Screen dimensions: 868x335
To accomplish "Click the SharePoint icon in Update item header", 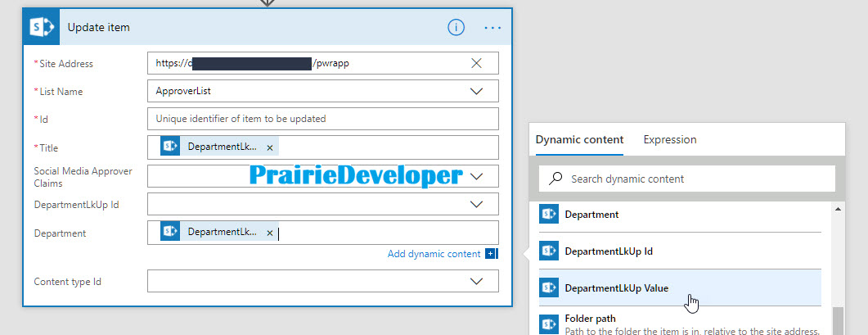I will (x=41, y=27).
